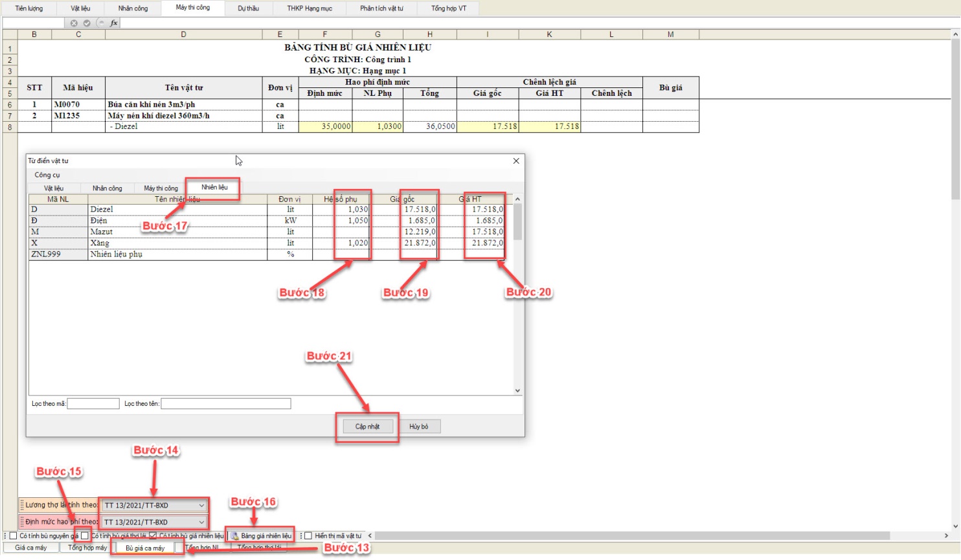
Task: Click the sheet vertical scrollbar up arrow
Action: coord(956,33)
